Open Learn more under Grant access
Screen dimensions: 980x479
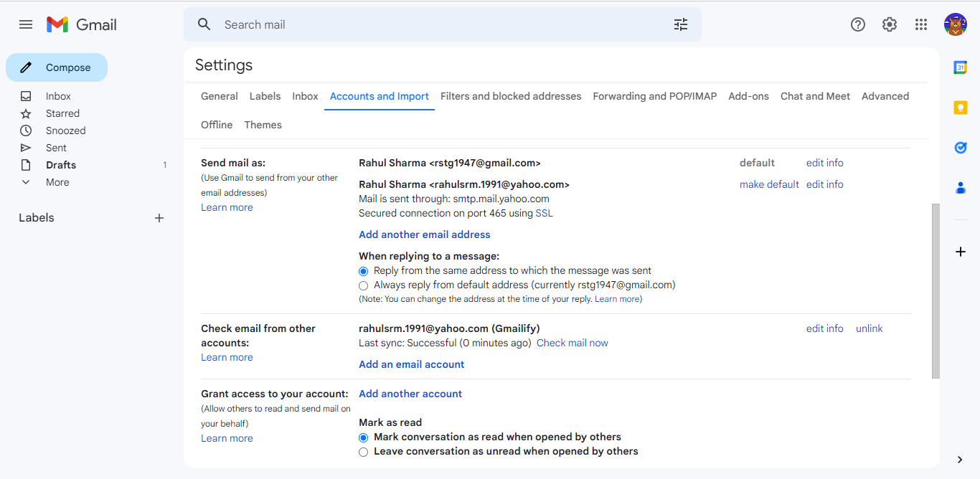tap(227, 438)
